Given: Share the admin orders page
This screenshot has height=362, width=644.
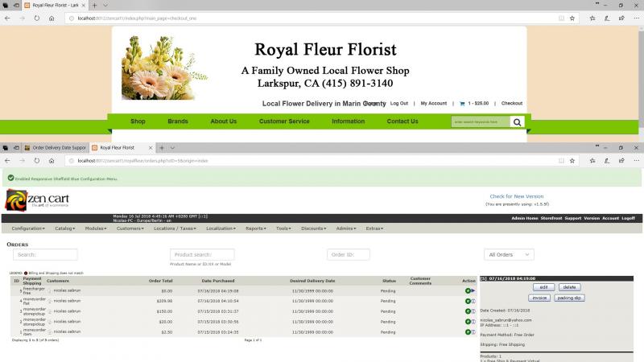Looking at the screenshot, I should click(621, 160).
